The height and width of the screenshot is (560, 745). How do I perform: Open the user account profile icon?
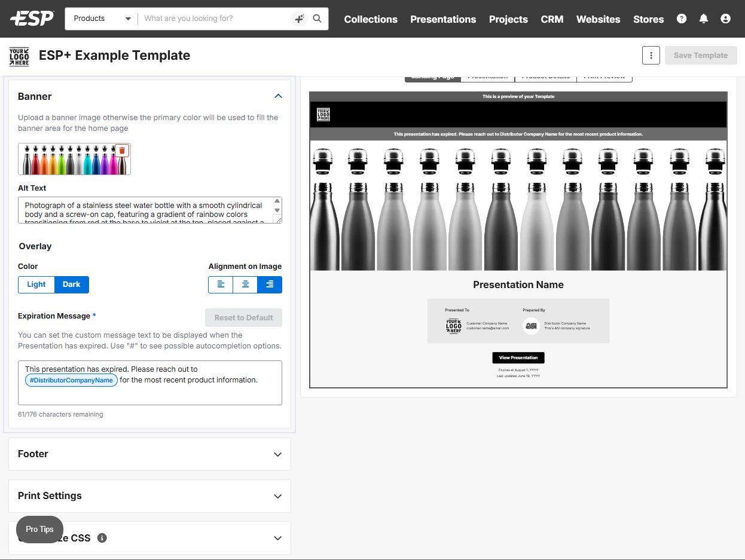pos(725,19)
